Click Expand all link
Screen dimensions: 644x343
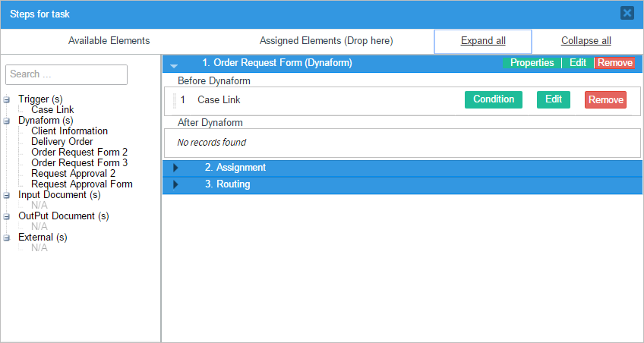(x=483, y=41)
